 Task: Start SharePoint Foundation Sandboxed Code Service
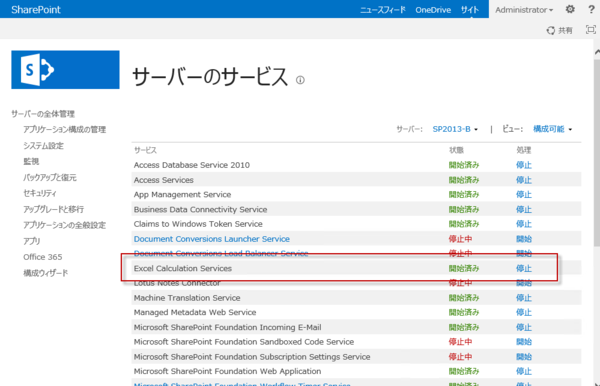[x=524, y=342]
